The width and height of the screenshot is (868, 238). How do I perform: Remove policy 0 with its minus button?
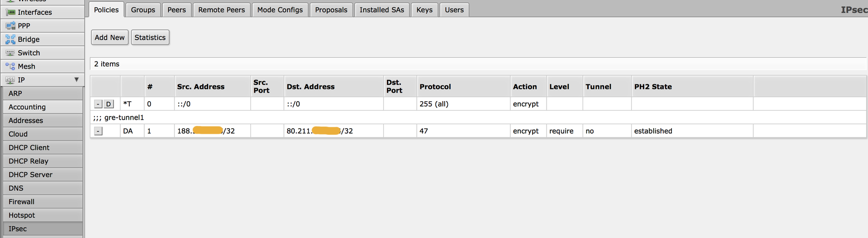(x=98, y=104)
